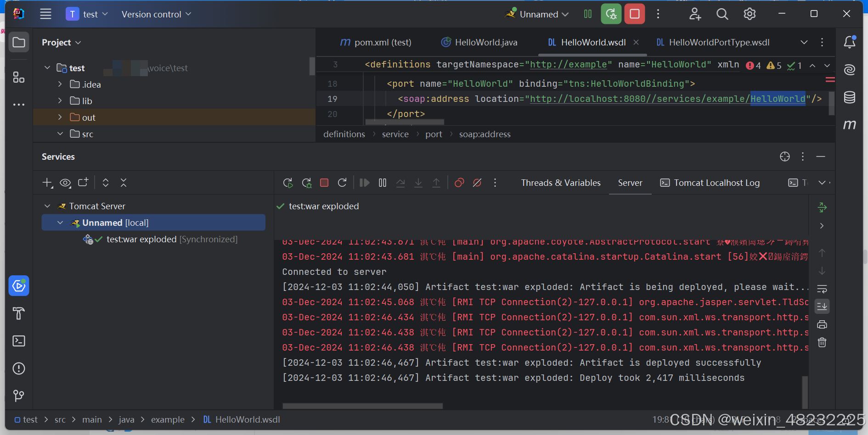This screenshot has height=435, width=868.
Task: Go to next highlighted error arrow
Action: (x=827, y=66)
